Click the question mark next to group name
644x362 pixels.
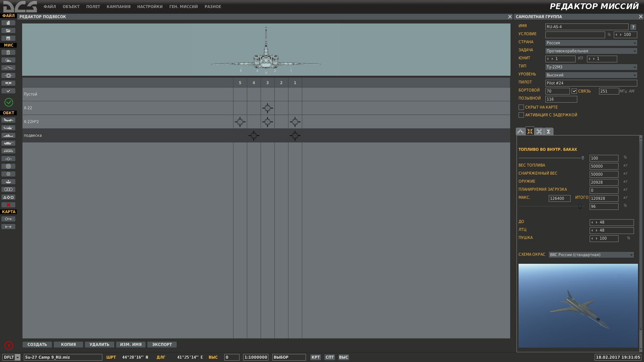[633, 27]
